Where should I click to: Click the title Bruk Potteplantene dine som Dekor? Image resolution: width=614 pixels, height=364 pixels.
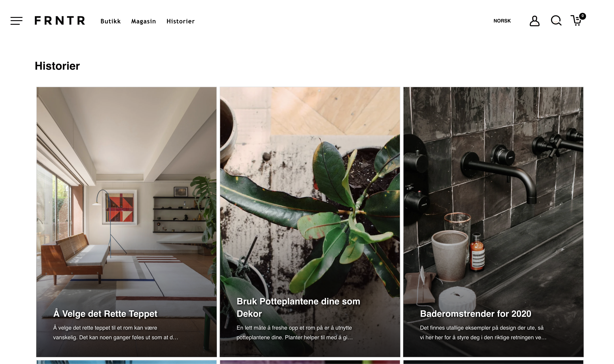coord(298,308)
